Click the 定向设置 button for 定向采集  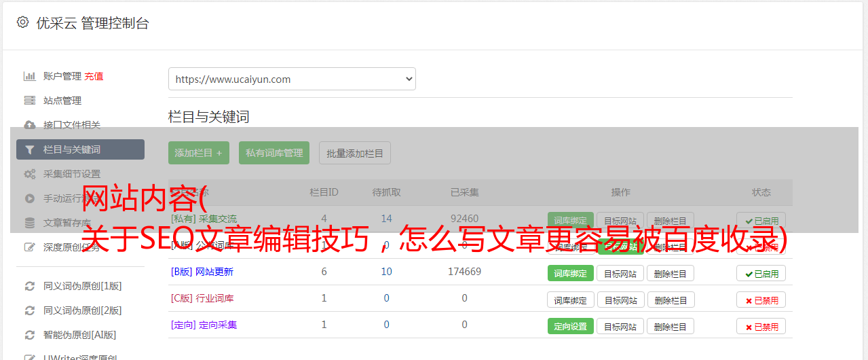click(x=571, y=326)
